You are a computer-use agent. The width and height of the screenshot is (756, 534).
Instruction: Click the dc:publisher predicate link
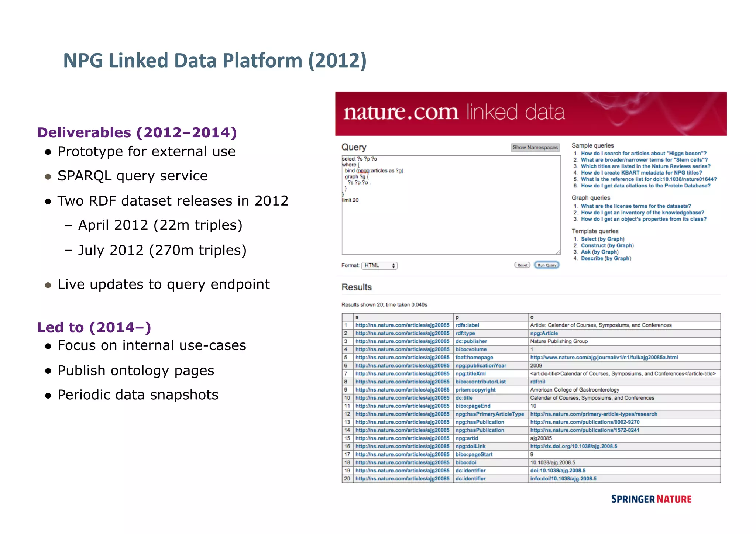(471, 341)
